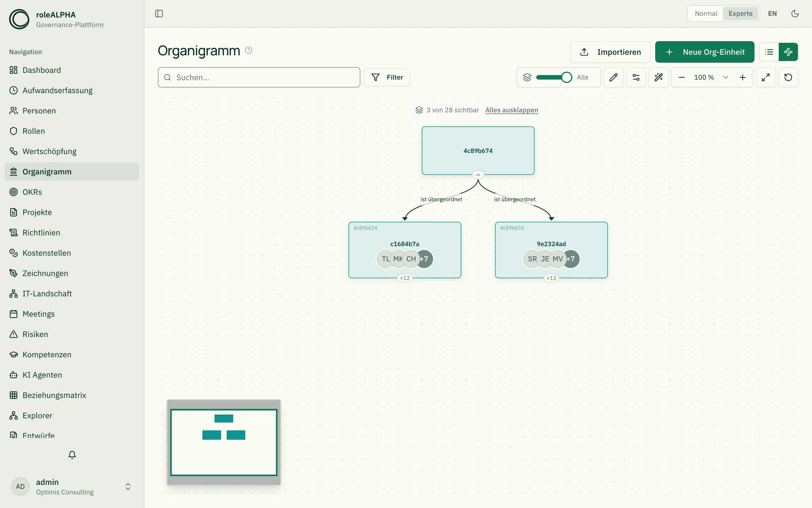Expand +12 under node c1684b7a
This screenshot has height=508, width=812.
(405, 278)
